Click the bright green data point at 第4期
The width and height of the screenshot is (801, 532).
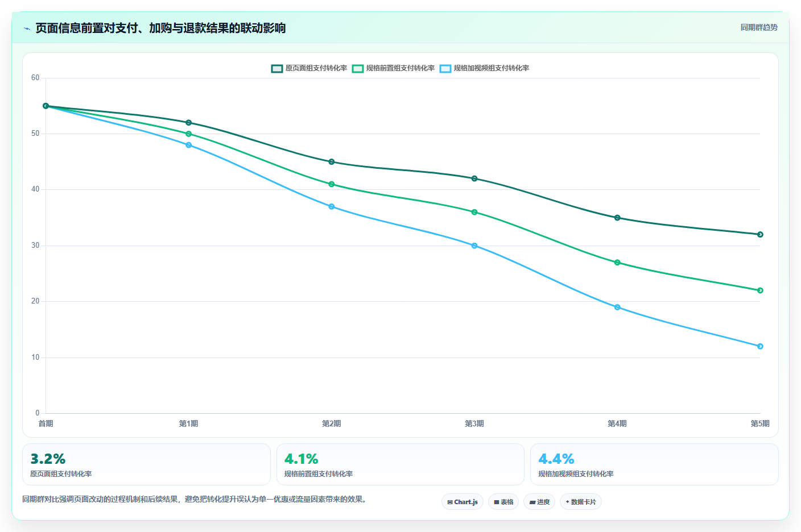[x=617, y=263]
